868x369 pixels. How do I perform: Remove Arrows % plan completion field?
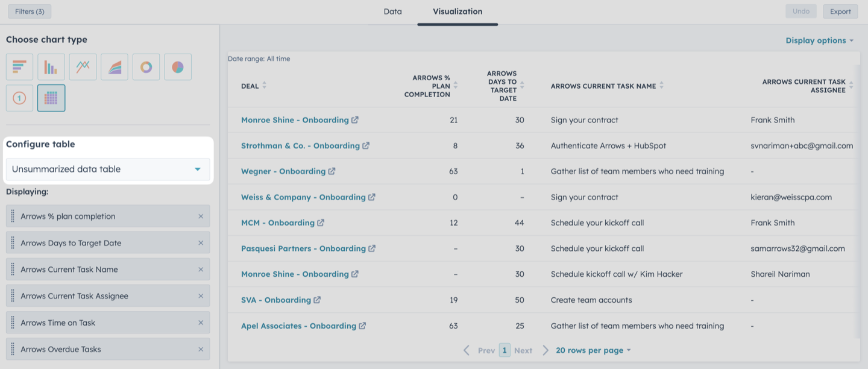201,216
